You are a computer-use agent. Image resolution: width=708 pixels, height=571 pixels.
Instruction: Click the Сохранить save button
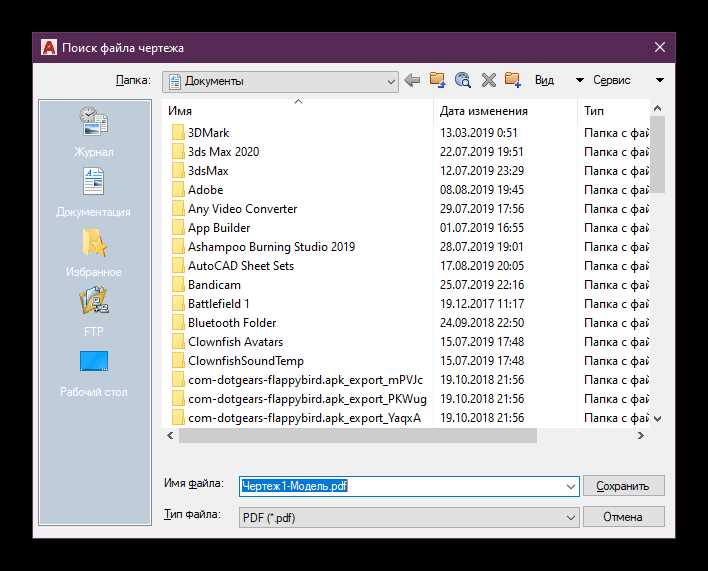coord(624,486)
